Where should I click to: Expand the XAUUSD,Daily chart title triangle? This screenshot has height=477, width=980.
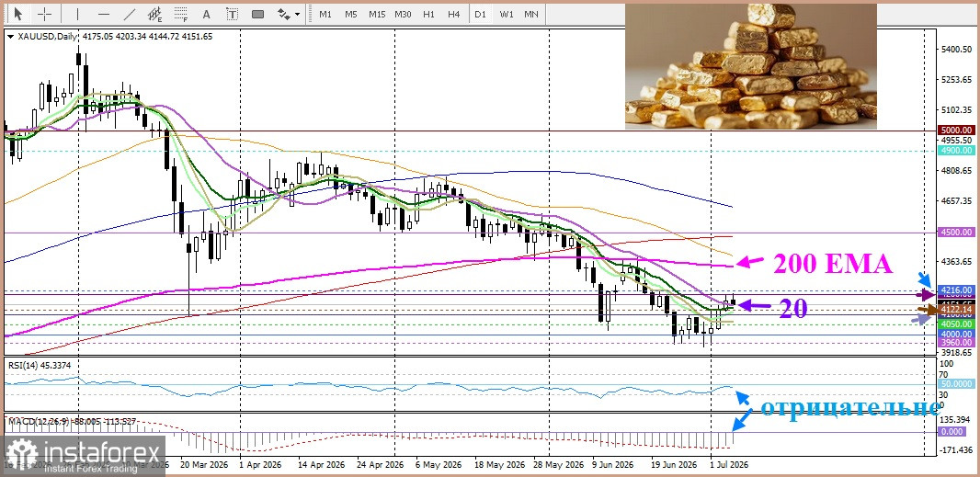tap(10, 37)
